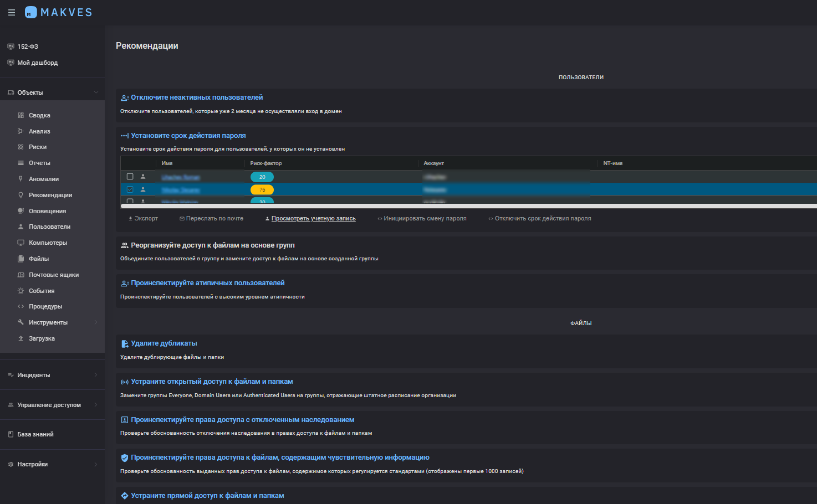Click the Риски sidebar icon
The width and height of the screenshot is (817, 504).
click(x=21, y=147)
